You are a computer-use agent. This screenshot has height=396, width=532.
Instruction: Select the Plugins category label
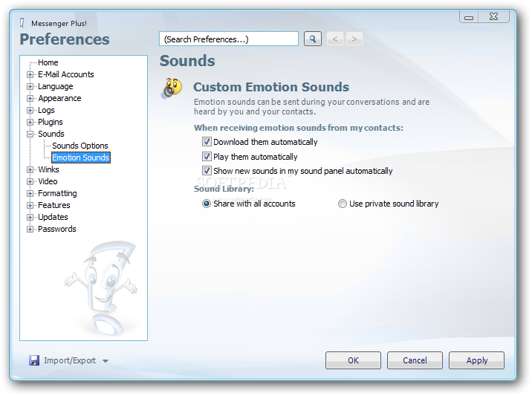[x=51, y=122]
